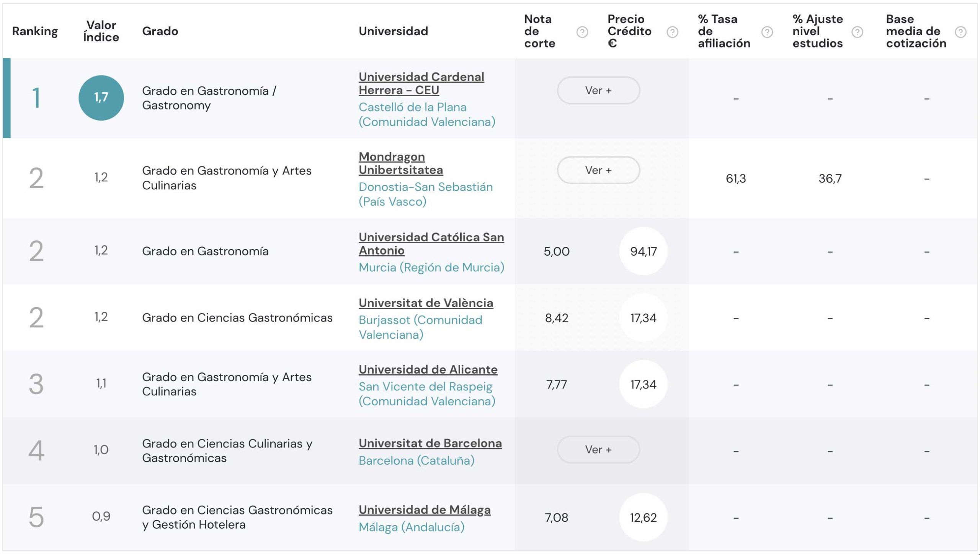Click Donostia-San Sebastián (País Vasco) location
The height and width of the screenshot is (555, 980).
(426, 194)
